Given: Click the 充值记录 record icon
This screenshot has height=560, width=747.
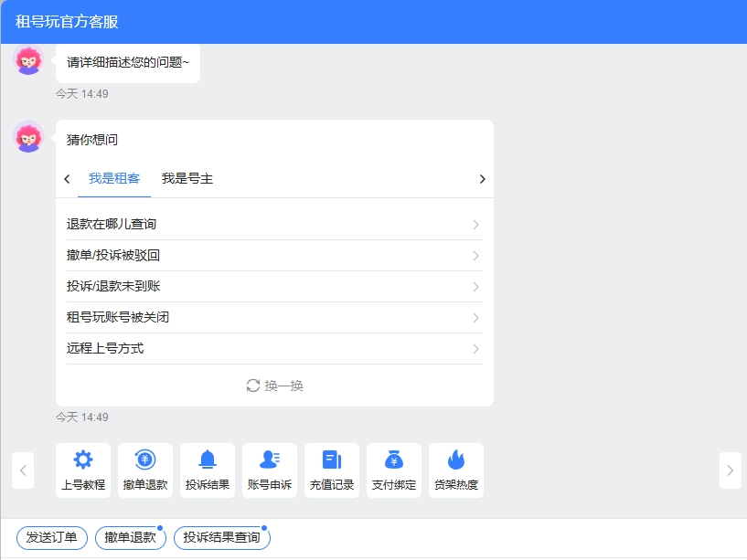Looking at the screenshot, I should pyautogui.click(x=332, y=460).
